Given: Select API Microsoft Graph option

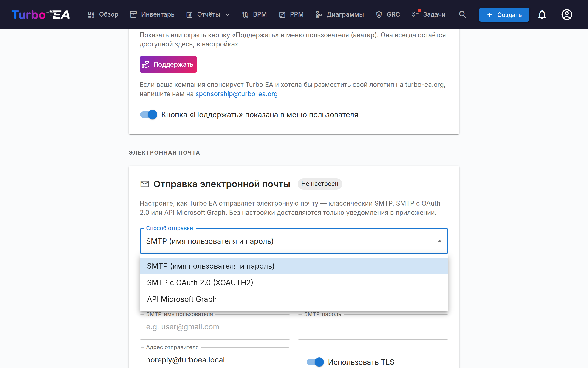Looking at the screenshot, I should click(x=294, y=299).
